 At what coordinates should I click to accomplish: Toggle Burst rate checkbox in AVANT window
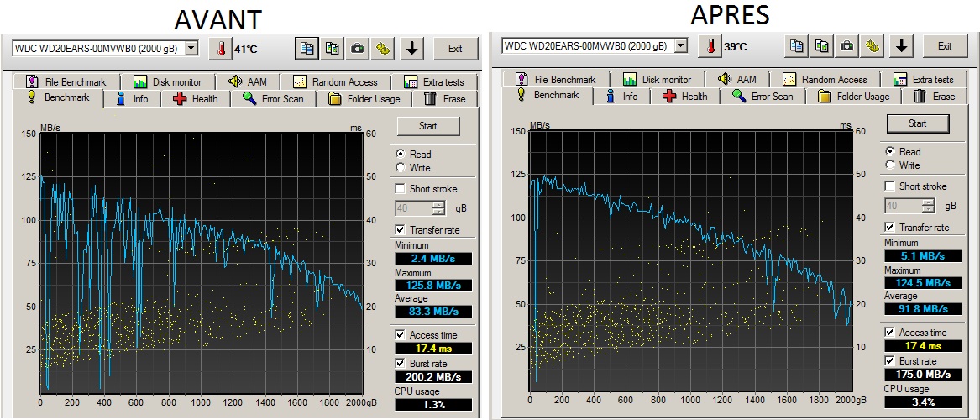pyautogui.click(x=400, y=363)
